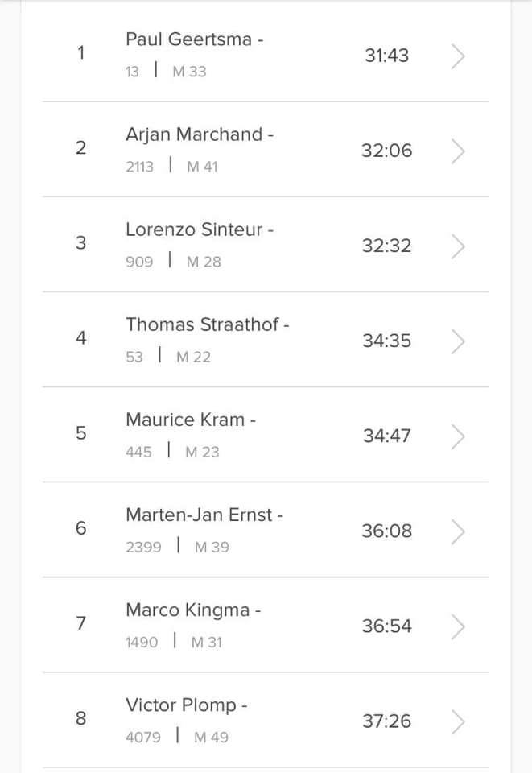
Task: Click finishing time 37:26
Action: 386,721
